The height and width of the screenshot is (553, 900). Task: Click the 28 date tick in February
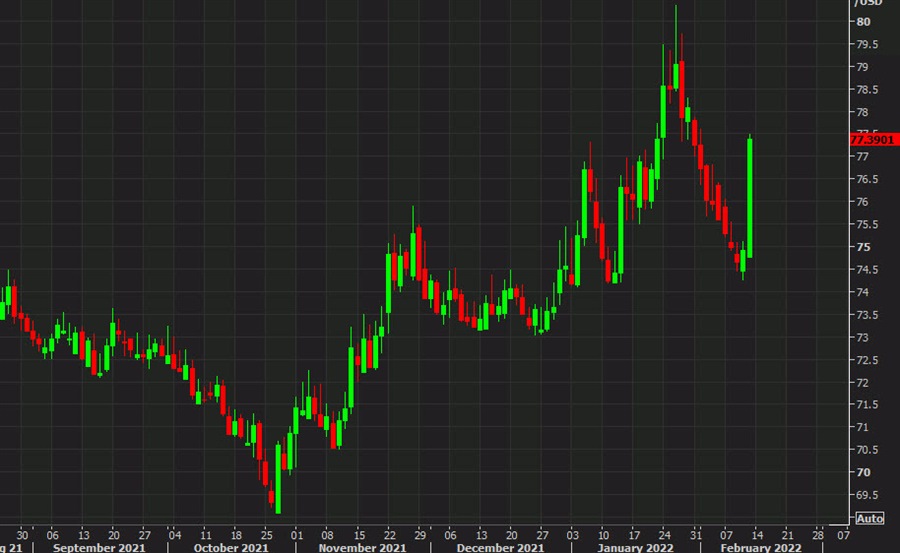pyautogui.click(x=818, y=535)
